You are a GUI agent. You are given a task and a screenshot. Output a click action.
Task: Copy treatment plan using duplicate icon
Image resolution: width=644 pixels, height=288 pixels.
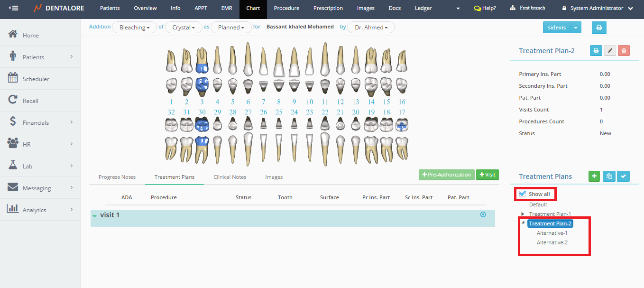(x=609, y=177)
